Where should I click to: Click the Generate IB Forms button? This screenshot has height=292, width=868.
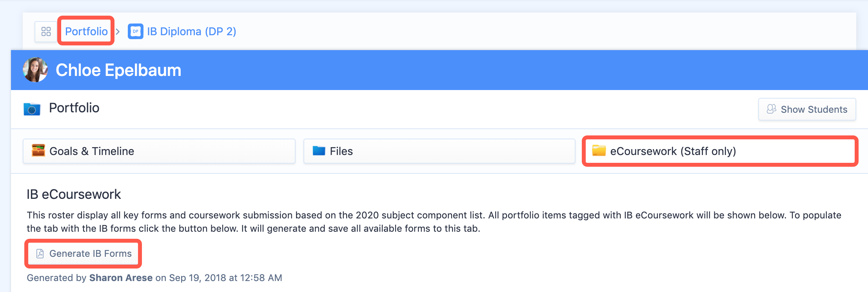[83, 254]
